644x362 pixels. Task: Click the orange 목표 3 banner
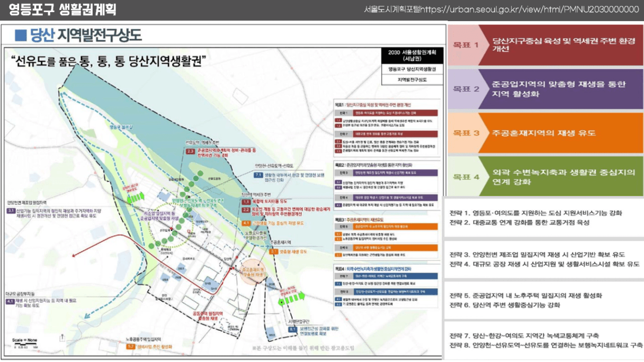click(545, 132)
